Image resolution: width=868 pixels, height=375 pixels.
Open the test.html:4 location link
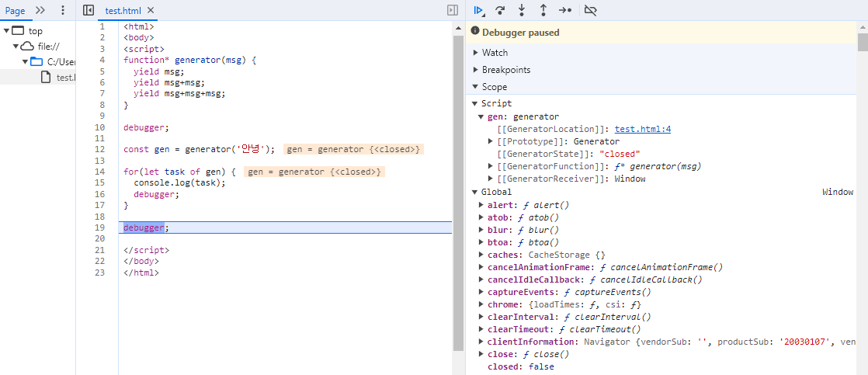tap(643, 129)
